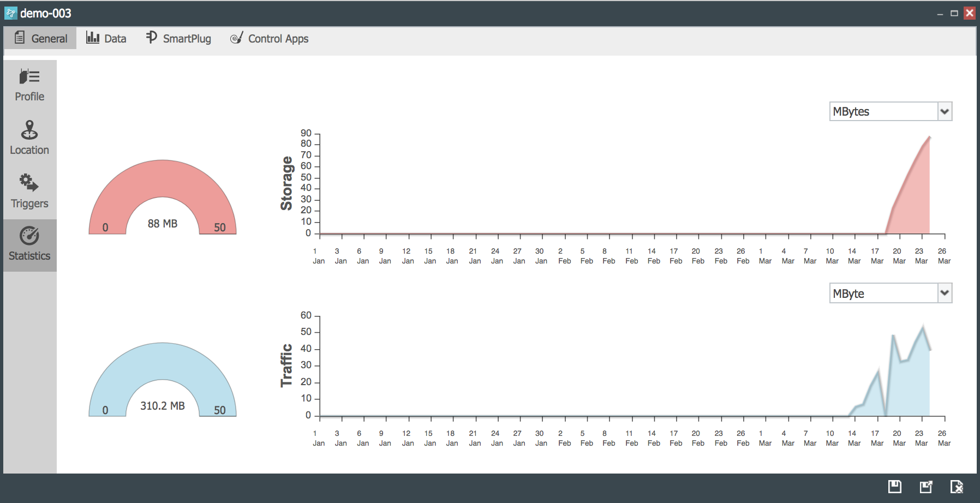Click the Data bar chart icon
The width and height of the screenshot is (980, 503).
point(93,37)
